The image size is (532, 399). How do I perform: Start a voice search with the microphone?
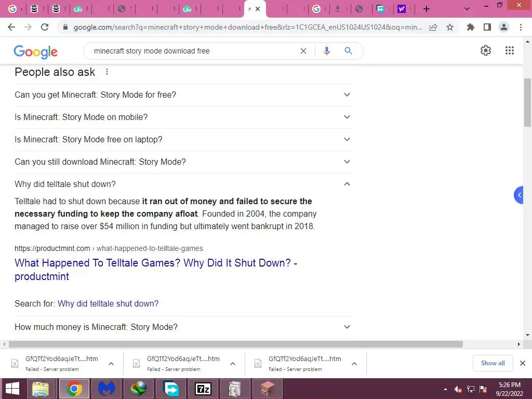pyautogui.click(x=327, y=51)
